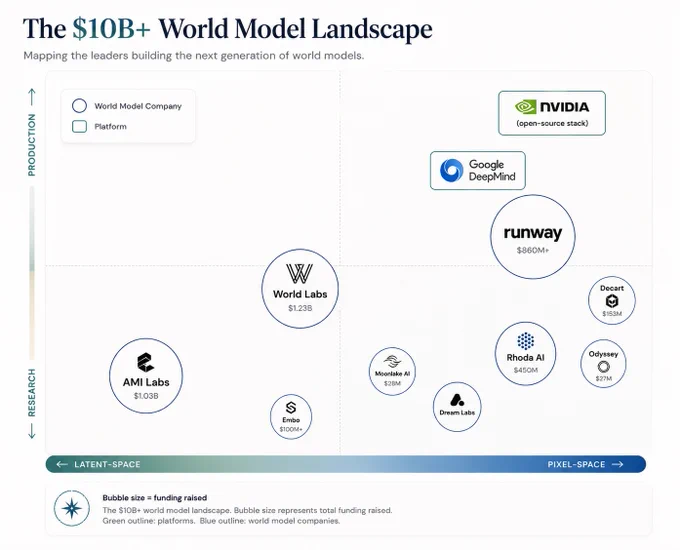680x550 pixels.
Task: Click the Rhoda AI dotted logo
Action: (525, 341)
